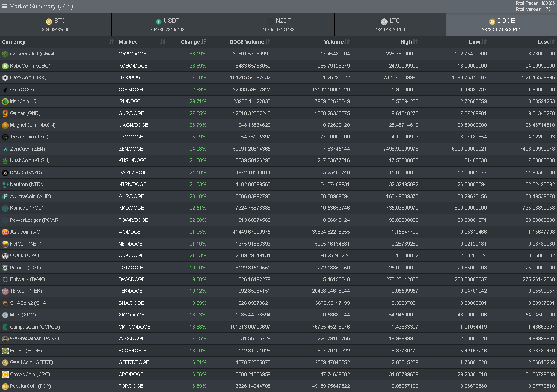Screen dimensions: 557x392
Task: Sort table by Market column arrows
Action: point(163,42)
